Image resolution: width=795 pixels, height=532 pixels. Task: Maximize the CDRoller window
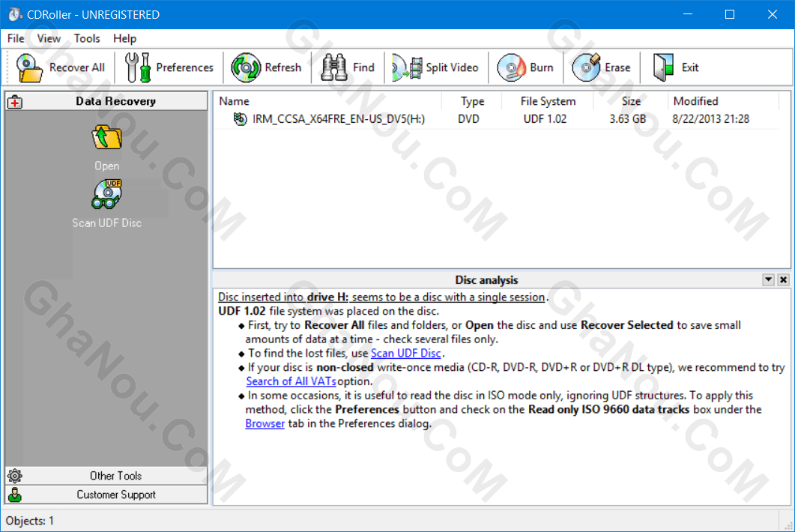pyautogui.click(x=730, y=14)
